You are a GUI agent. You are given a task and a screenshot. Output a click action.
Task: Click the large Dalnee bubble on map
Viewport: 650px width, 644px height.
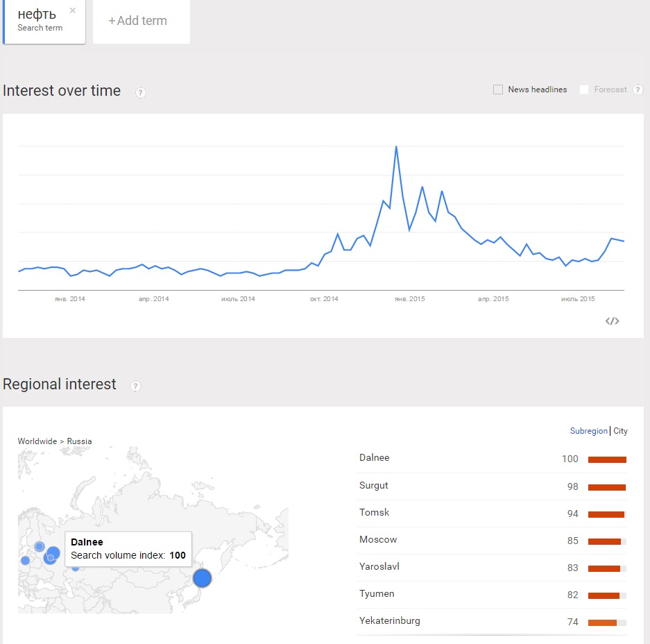[x=202, y=577]
